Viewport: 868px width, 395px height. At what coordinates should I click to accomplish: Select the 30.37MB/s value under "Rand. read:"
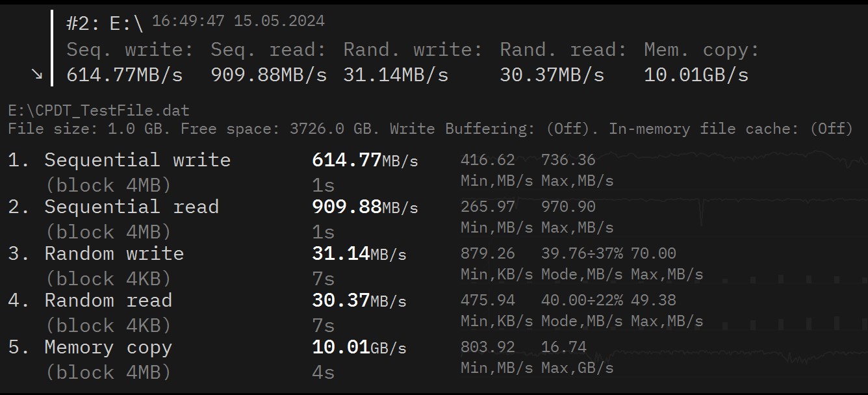pos(552,75)
